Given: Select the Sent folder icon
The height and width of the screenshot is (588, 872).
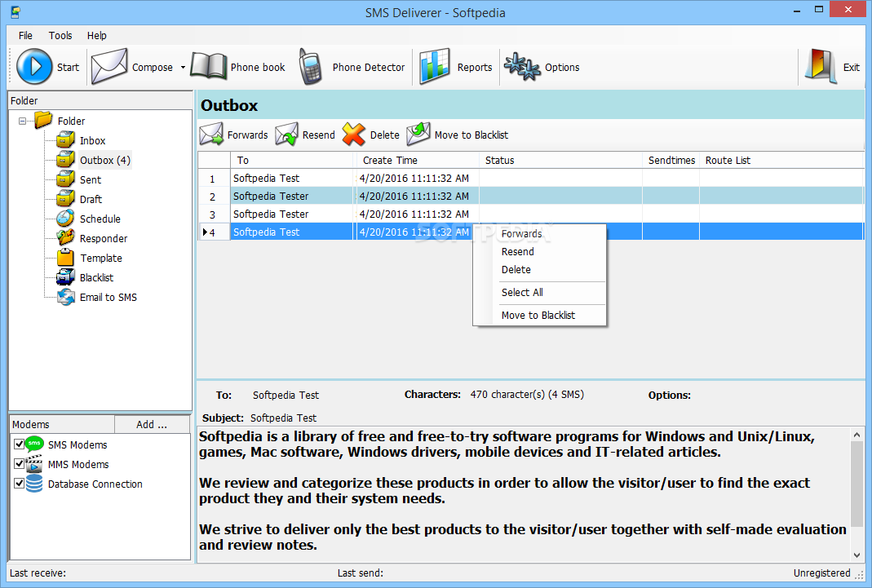Looking at the screenshot, I should 65,179.
